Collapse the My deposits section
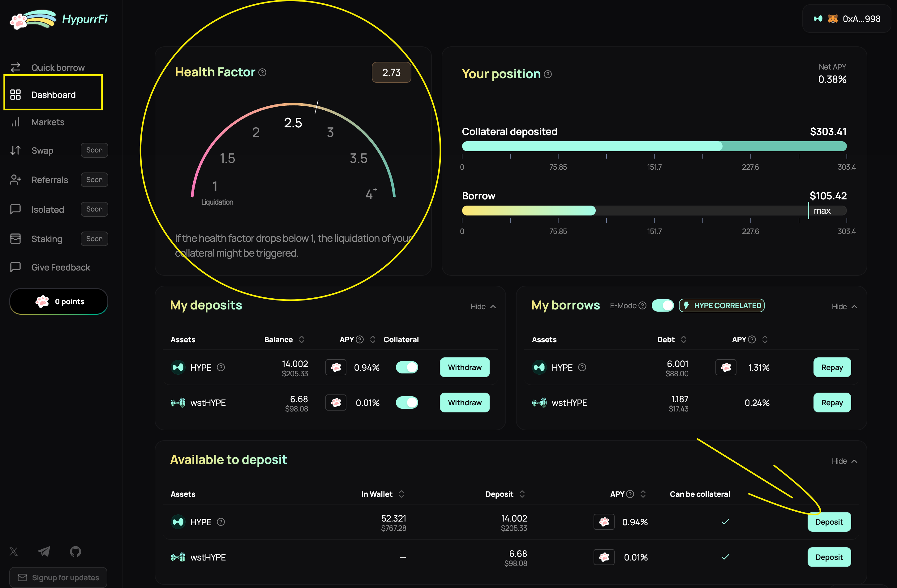 pyautogui.click(x=483, y=307)
